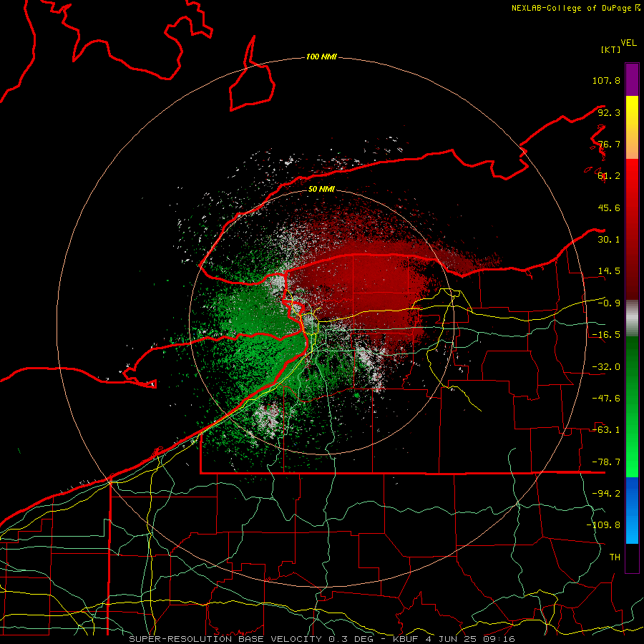Screen dimensions: 644x644
Task: Select the -63.1 legend value
Action: (x=606, y=430)
